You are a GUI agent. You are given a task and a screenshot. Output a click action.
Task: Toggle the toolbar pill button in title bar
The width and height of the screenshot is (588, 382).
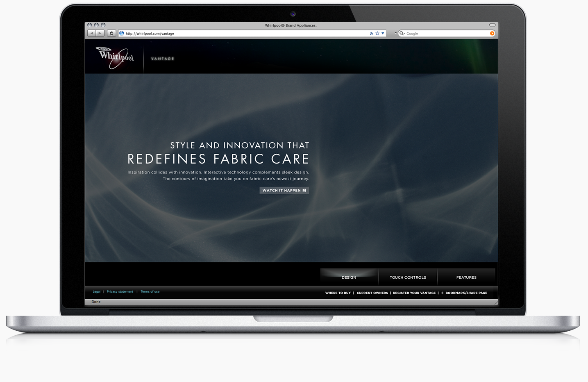click(492, 25)
